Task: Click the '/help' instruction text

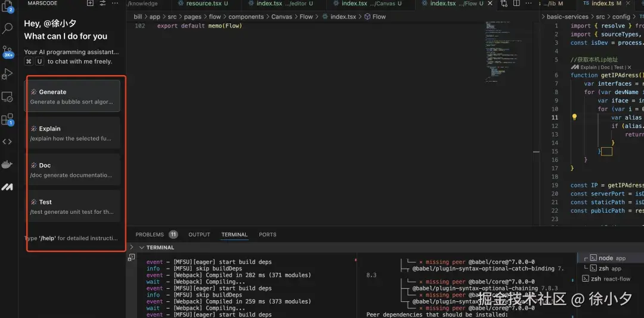Action: coord(47,238)
